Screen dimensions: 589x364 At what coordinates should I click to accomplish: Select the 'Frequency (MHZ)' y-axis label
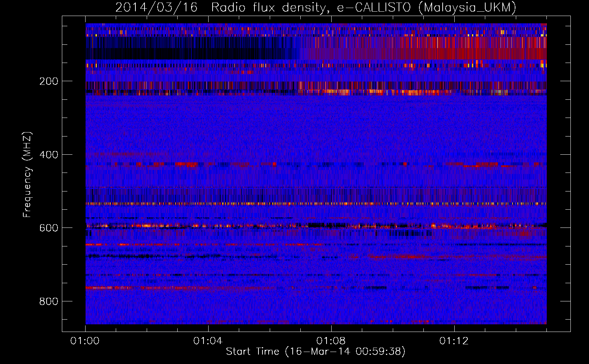point(27,174)
